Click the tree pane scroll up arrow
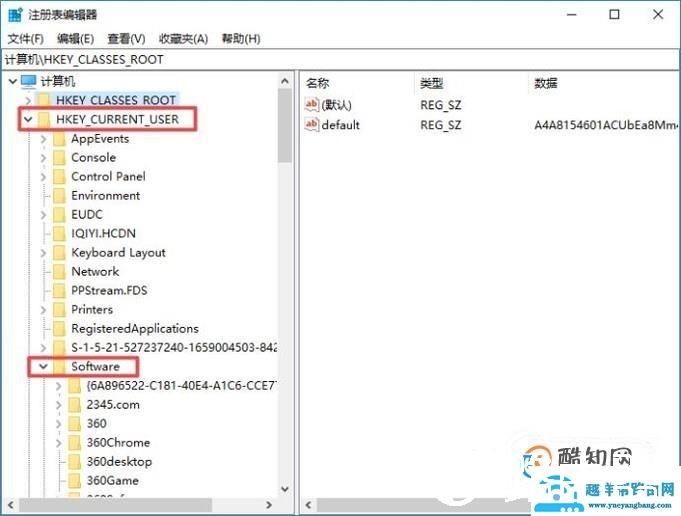The height and width of the screenshot is (516, 681). (285, 81)
